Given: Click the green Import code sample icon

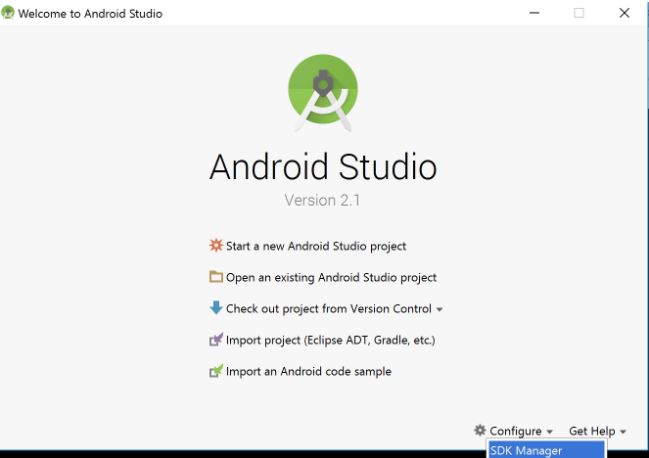Looking at the screenshot, I should tap(216, 371).
